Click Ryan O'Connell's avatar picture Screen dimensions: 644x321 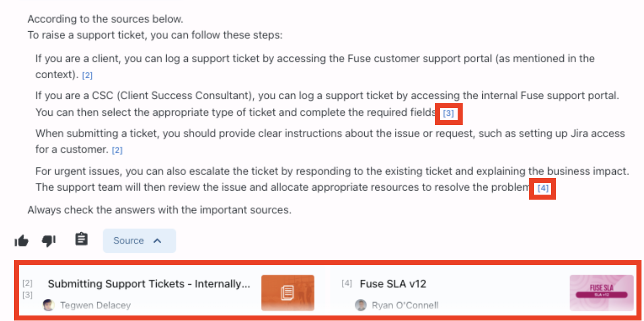tap(361, 305)
